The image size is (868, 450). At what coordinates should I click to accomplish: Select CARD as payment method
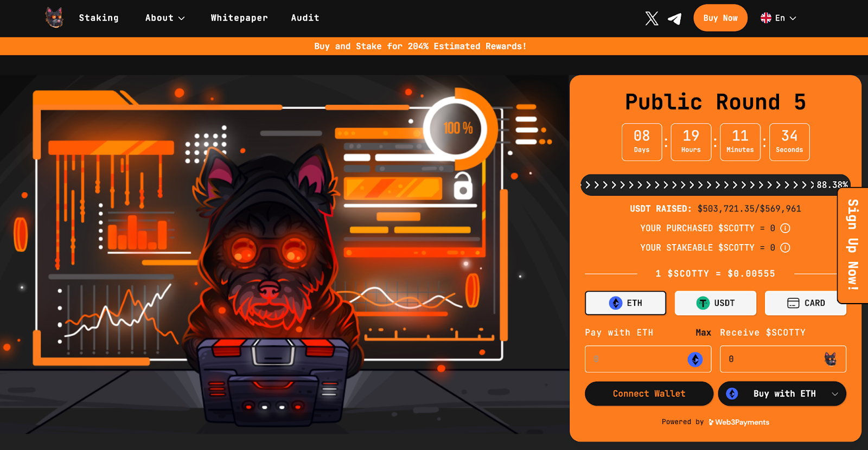[x=805, y=303]
